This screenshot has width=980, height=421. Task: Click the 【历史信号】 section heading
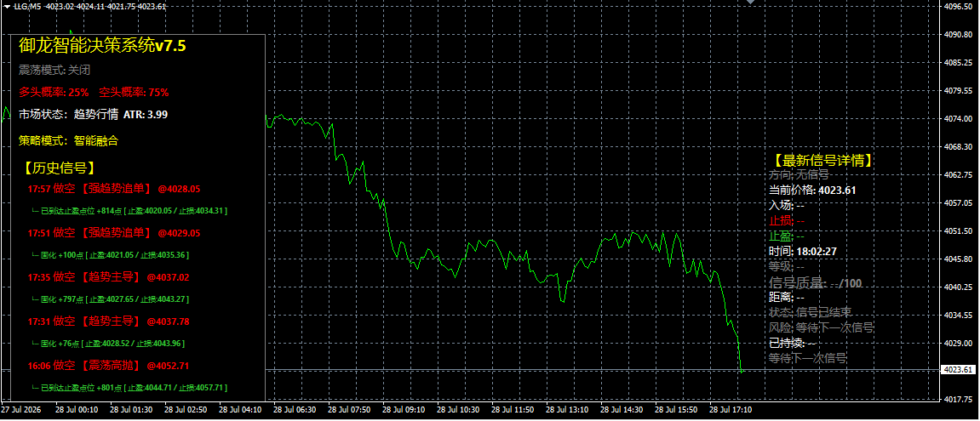click(59, 167)
